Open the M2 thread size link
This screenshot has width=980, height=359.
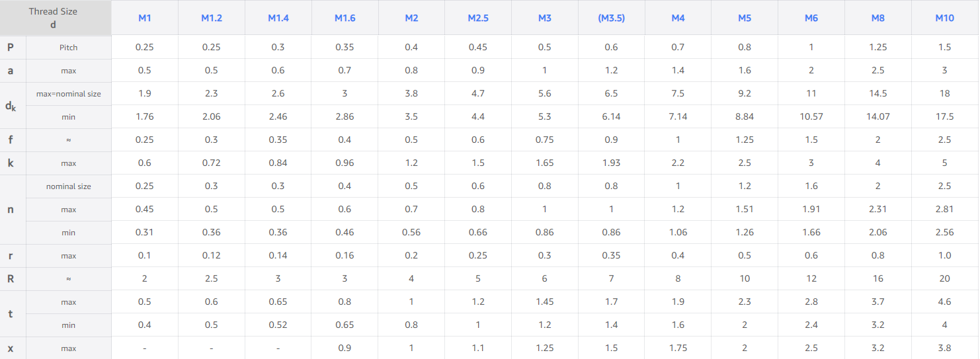pyautogui.click(x=411, y=18)
